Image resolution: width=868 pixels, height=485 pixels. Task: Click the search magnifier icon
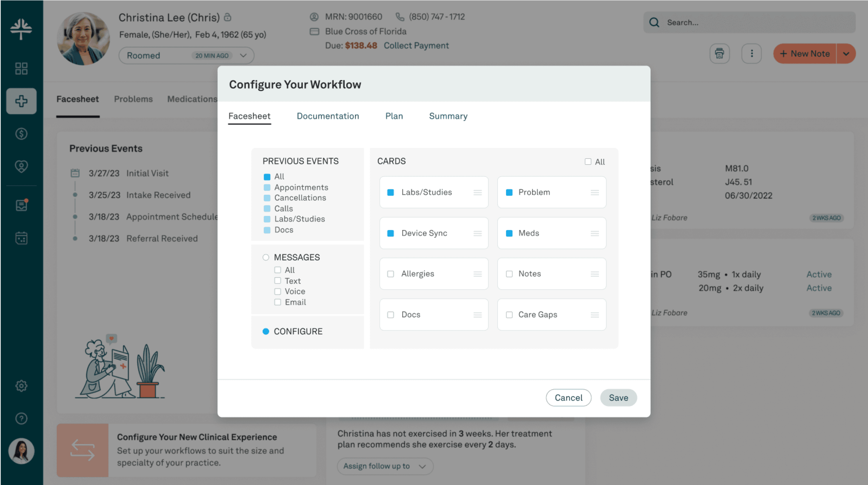(x=654, y=23)
